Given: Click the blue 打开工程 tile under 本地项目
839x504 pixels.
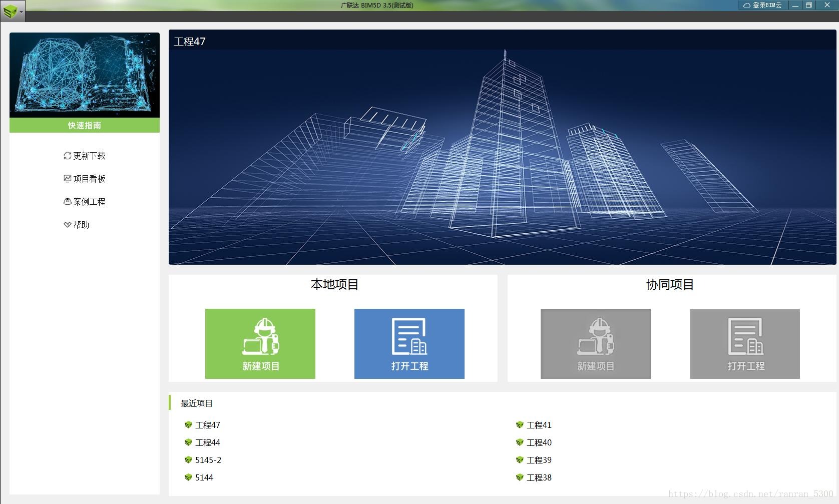Looking at the screenshot, I should [409, 344].
